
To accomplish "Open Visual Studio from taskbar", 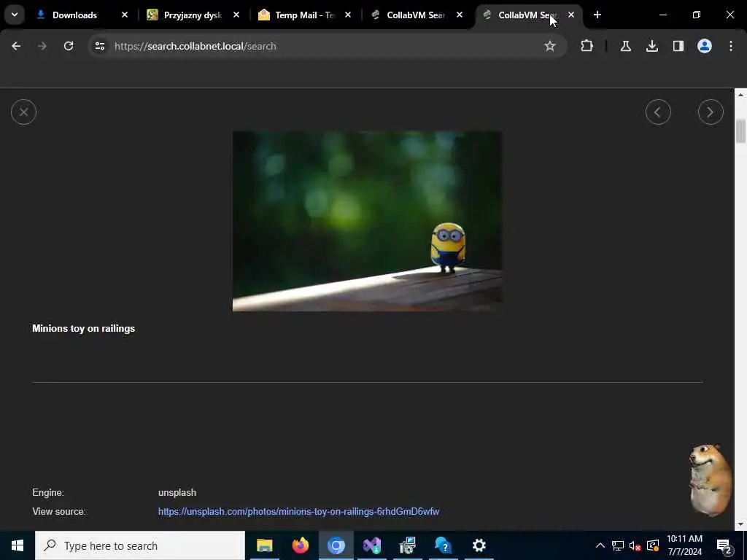I will [x=371, y=545].
